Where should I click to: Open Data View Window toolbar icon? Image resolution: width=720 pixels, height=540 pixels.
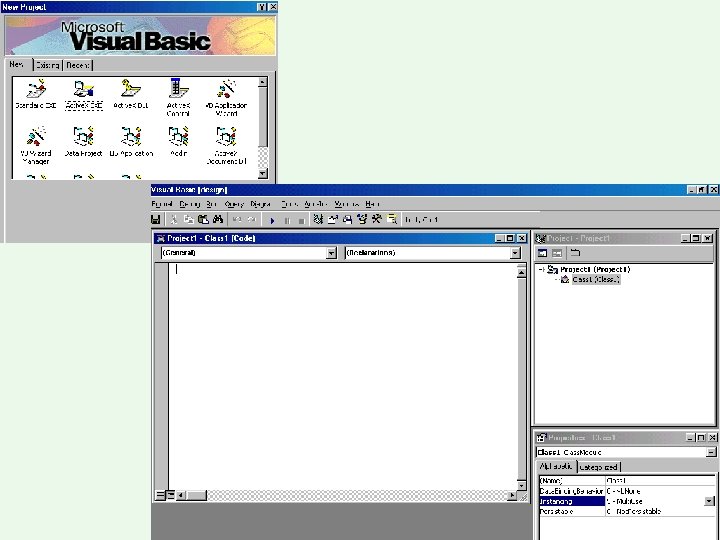[392, 219]
